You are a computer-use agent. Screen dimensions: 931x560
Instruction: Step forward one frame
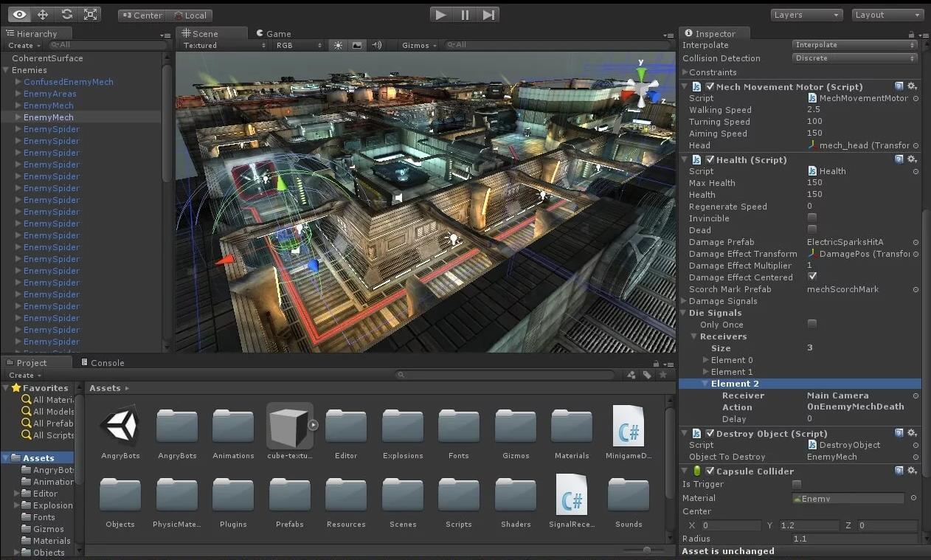(x=488, y=14)
